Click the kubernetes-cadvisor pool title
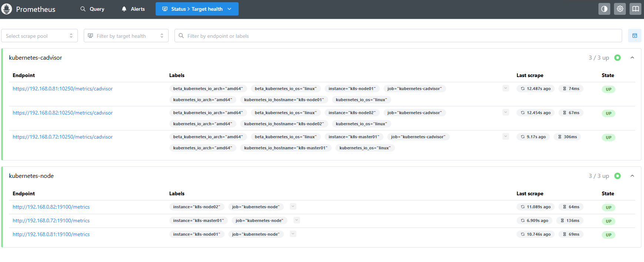This screenshot has width=644, height=262. click(x=36, y=57)
